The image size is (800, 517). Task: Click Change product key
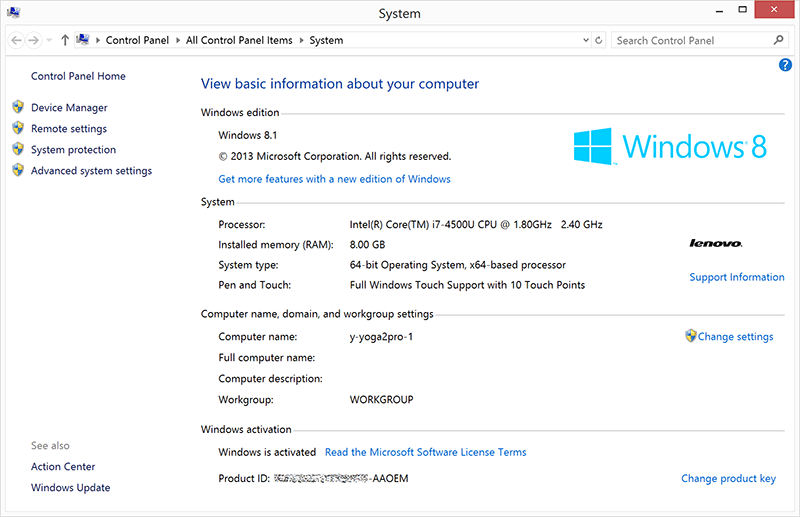[x=729, y=479]
